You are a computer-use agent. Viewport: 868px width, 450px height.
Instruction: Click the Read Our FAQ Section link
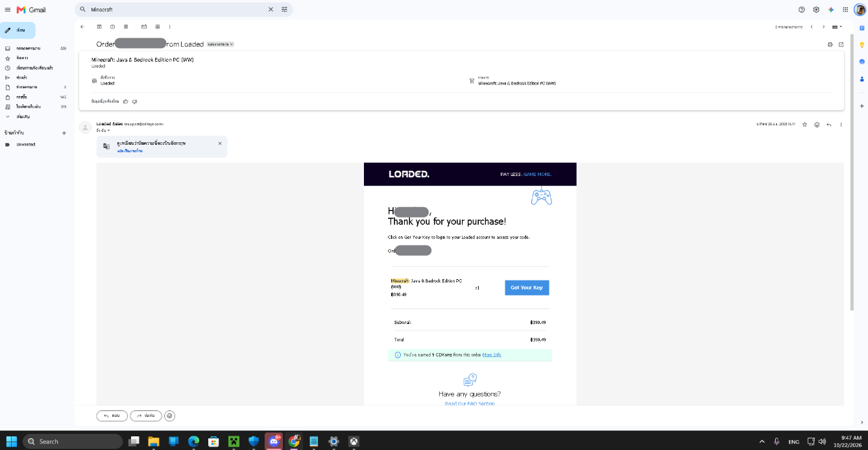[x=470, y=403]
